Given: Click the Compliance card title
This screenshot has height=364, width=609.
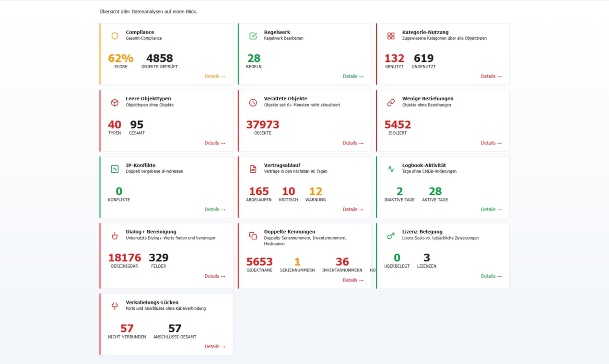Looking at the screenshot, I should (x=140, y=32).
